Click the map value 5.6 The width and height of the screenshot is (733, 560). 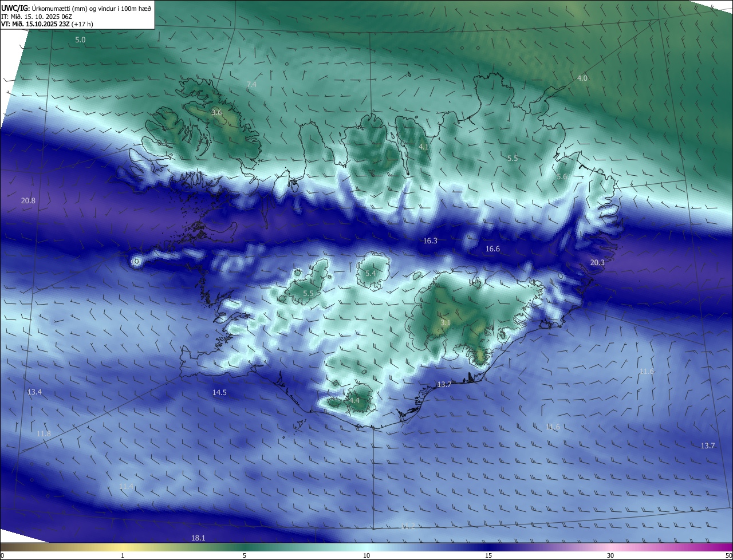[562, 177]
